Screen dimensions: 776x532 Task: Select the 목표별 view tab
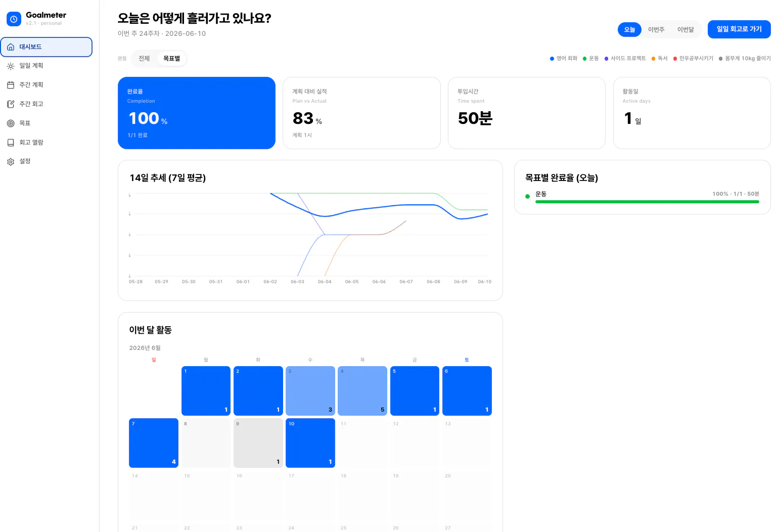[172, 59]
